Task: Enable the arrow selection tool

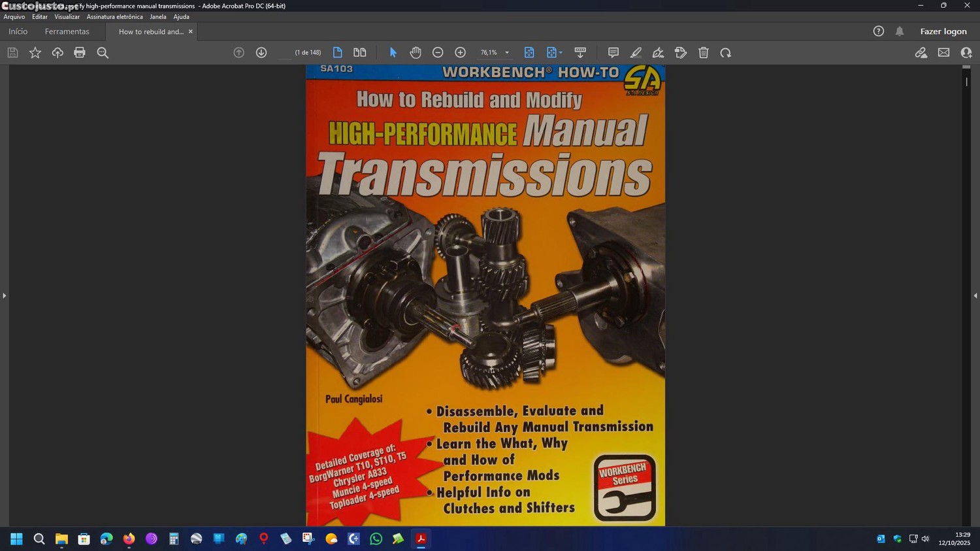Action: point(393,53)
